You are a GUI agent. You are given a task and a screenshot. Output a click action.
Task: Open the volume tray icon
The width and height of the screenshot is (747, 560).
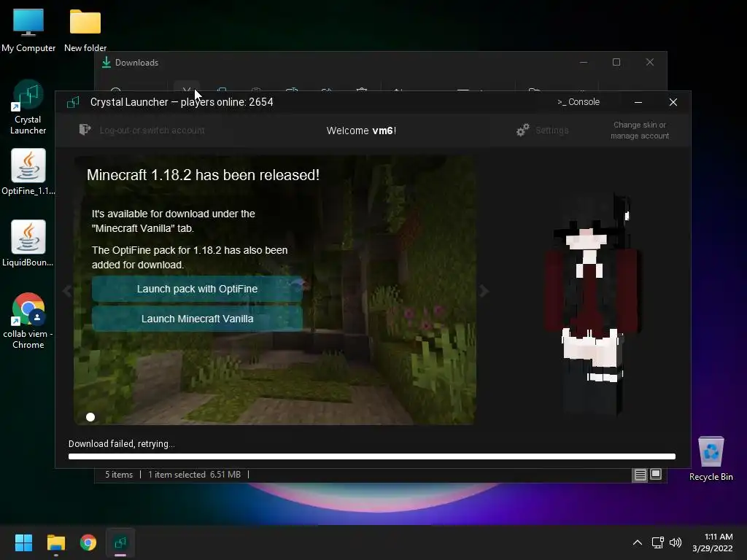[x=676, y=542]
